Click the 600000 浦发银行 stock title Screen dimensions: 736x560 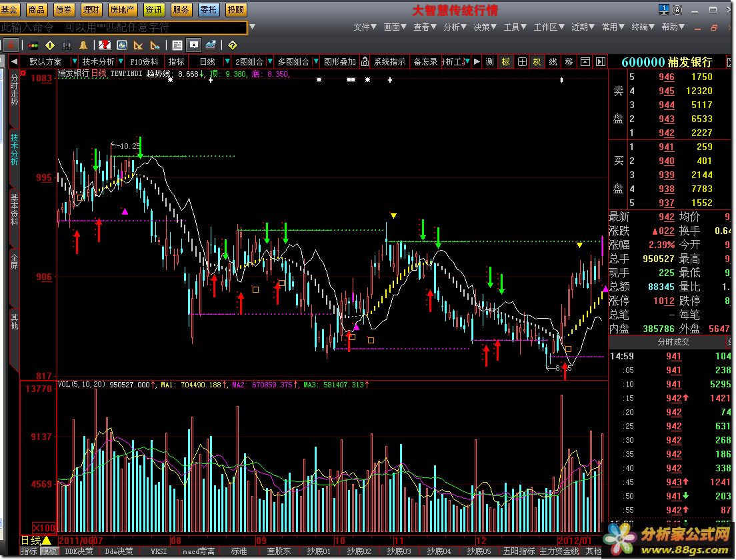click(x=667, y=62)
